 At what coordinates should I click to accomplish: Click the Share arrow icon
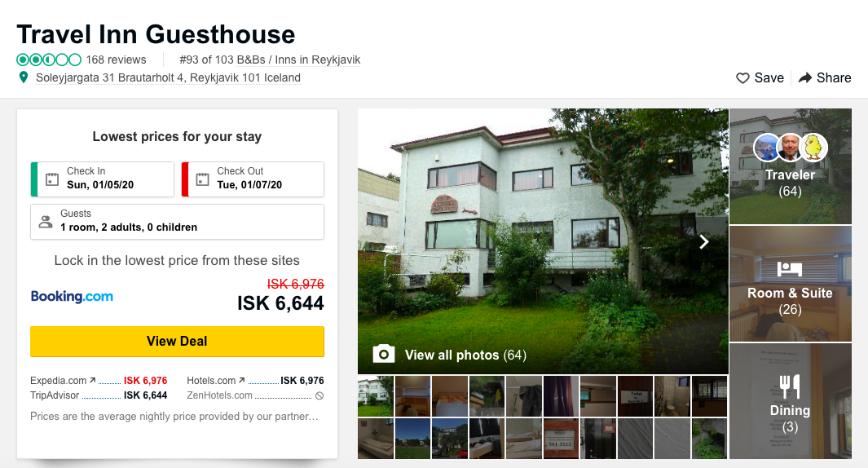tap(805, 78)
